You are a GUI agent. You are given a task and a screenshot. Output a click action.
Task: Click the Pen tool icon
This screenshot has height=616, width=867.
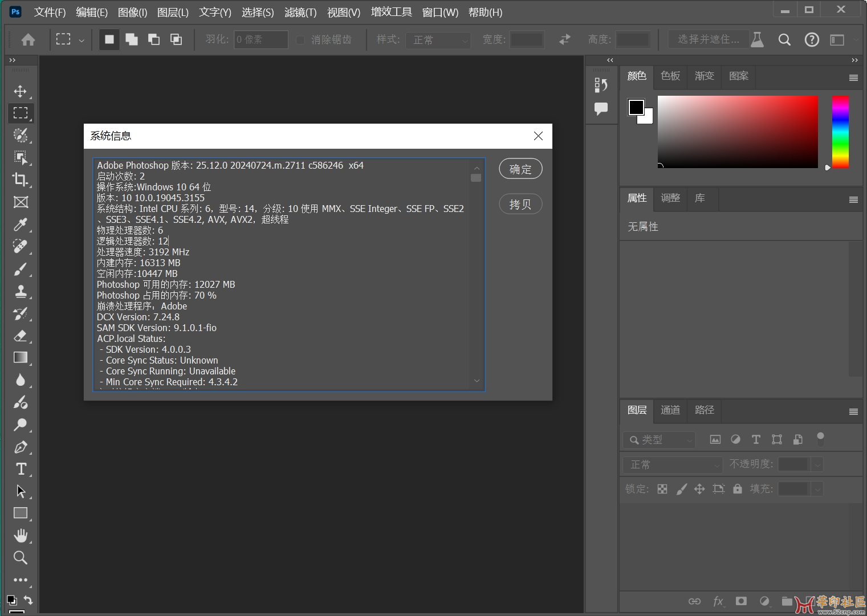click(21, 447)
